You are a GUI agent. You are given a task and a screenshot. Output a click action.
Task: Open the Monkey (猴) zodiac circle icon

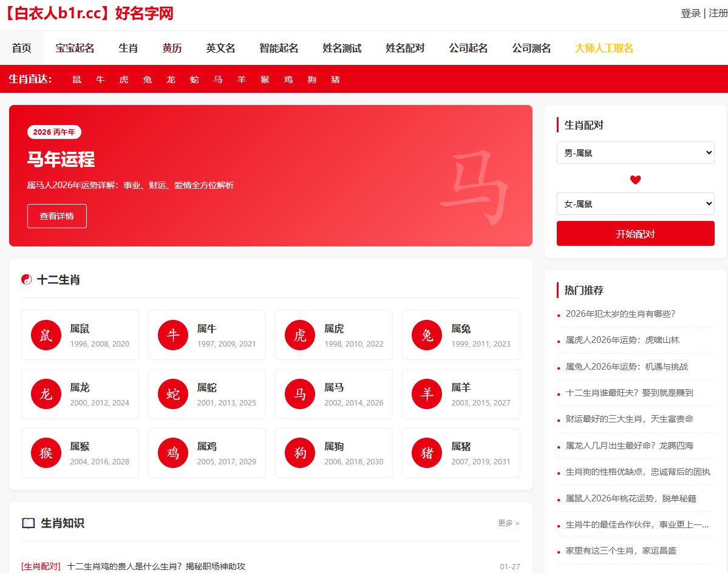(46, 453)
